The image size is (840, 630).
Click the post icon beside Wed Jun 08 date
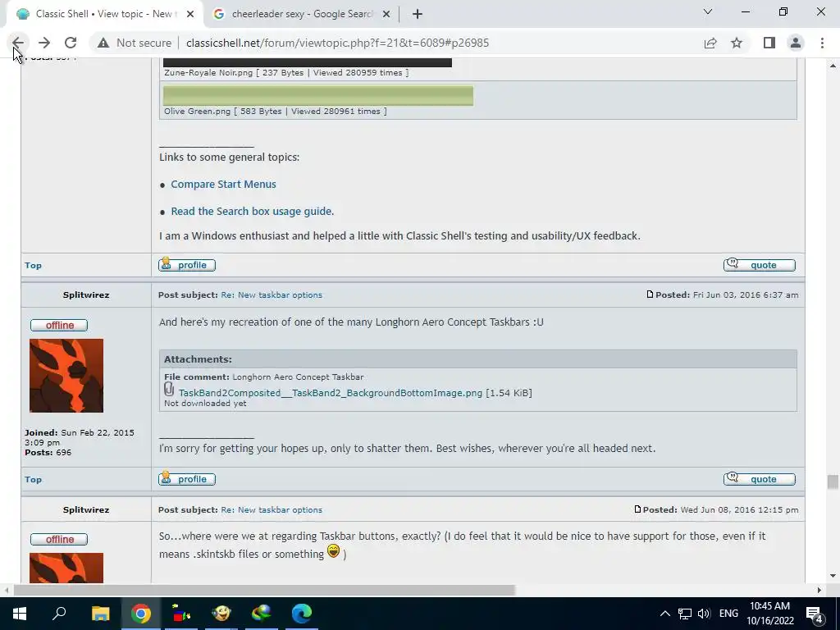637,509
